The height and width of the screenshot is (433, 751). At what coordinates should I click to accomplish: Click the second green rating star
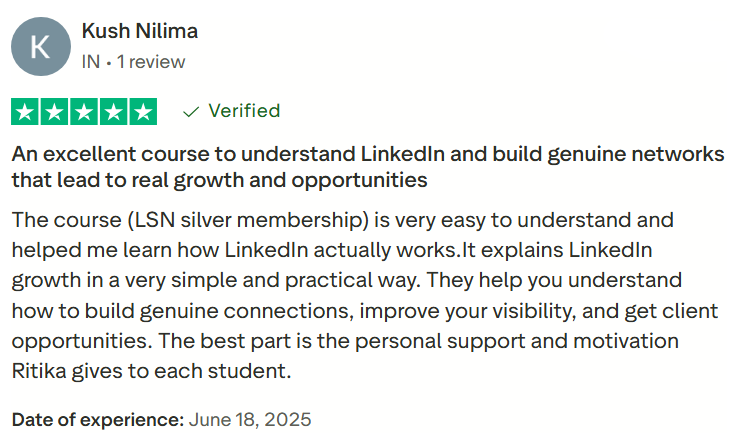[x=55, y=111]
